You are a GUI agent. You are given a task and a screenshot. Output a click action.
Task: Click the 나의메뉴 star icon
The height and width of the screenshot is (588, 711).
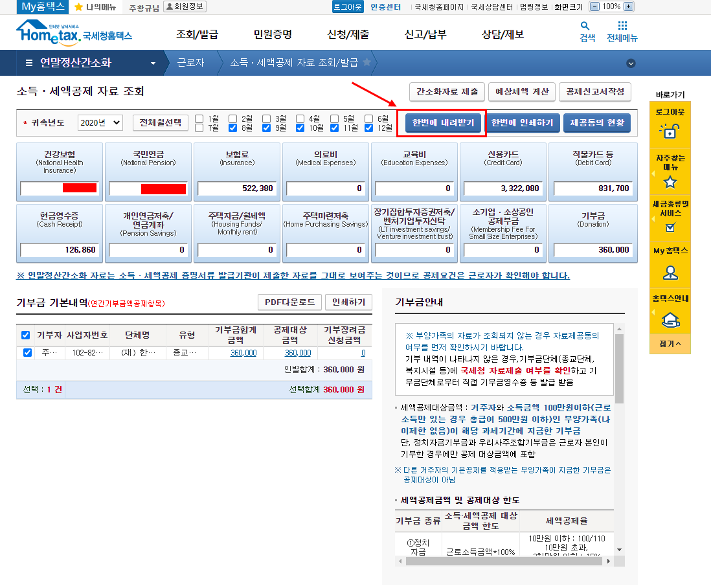point(78,7)
